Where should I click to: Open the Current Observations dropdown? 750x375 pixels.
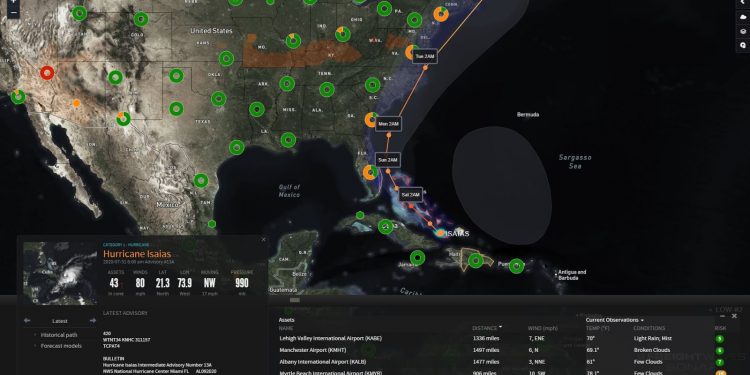(614, 320)
